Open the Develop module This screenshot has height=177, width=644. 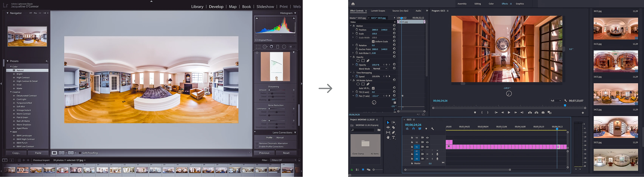216,7
